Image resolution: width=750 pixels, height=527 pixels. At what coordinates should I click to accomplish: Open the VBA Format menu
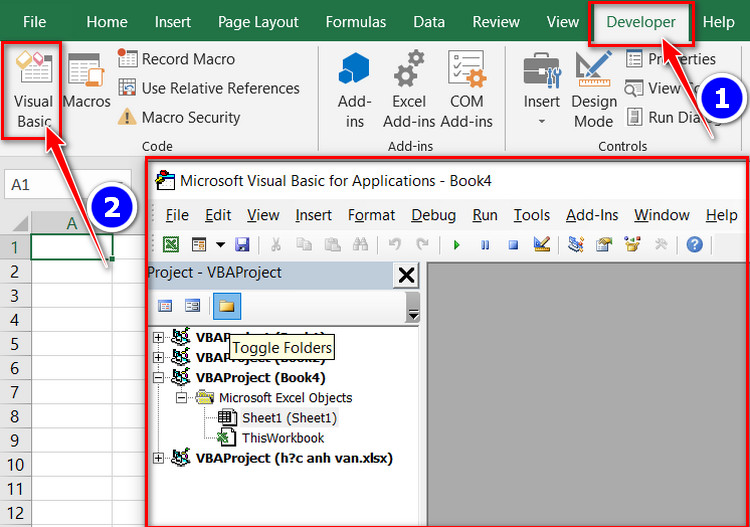point(371,215)
